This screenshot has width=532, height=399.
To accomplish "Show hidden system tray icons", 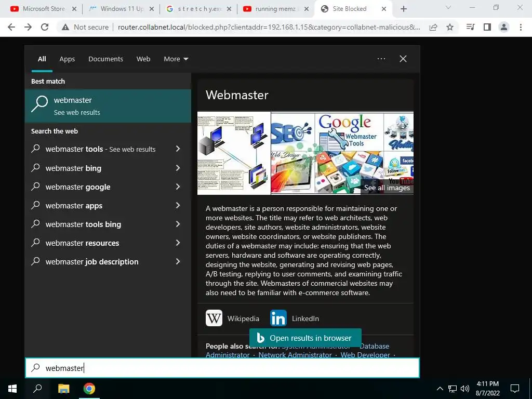I will pyautogui.click(x=440, y=389).
